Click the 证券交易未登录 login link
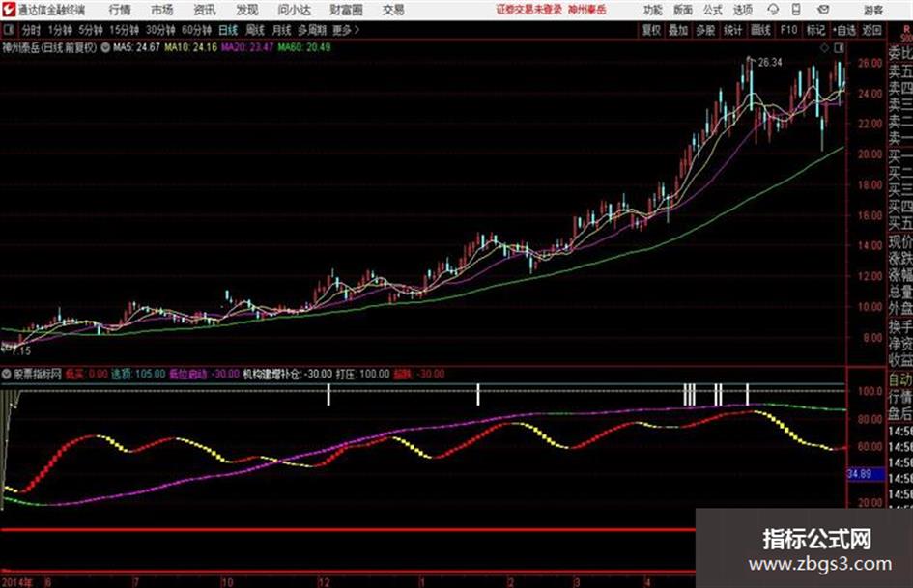This screenshot has height=588, width=913. 528,10
